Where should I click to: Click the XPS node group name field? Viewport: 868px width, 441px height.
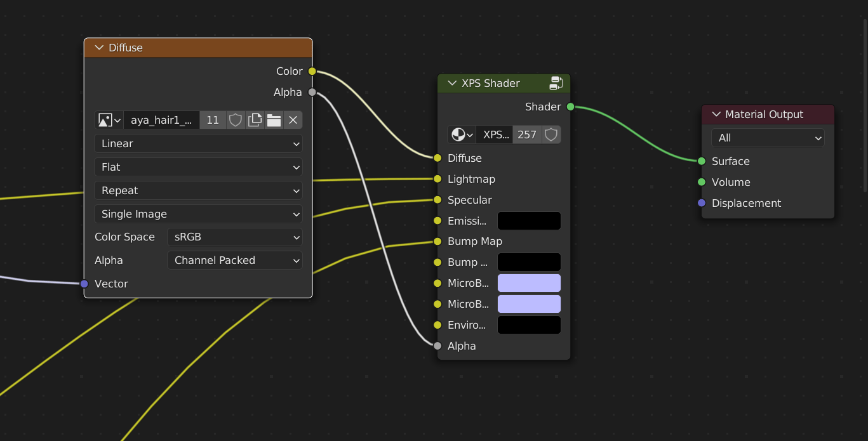pyautogui.click(x=495, y=135)
